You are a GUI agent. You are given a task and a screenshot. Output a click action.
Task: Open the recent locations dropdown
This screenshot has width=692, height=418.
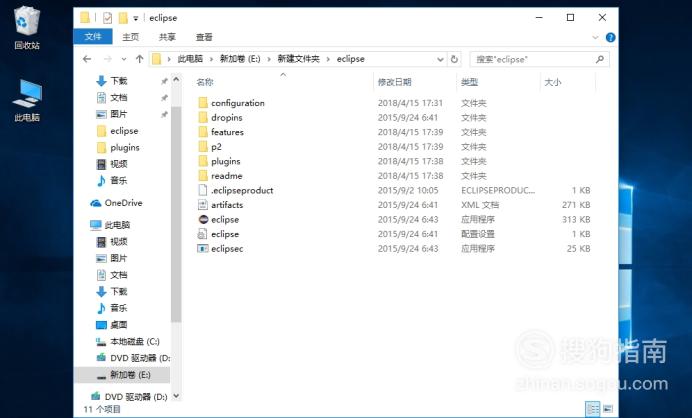click(124, 59)
